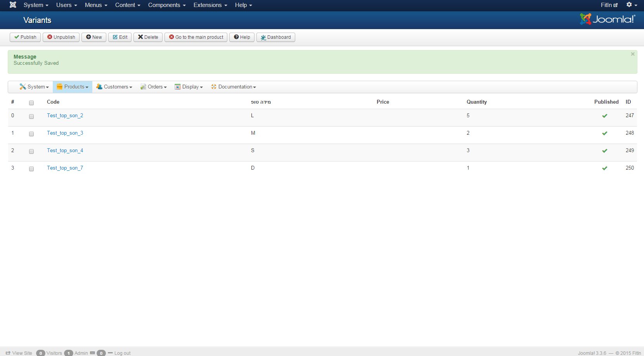Viewport: 644px width, 356px height.
Task: Open the System dropdown in top bar
Action: tap(36, 5)
